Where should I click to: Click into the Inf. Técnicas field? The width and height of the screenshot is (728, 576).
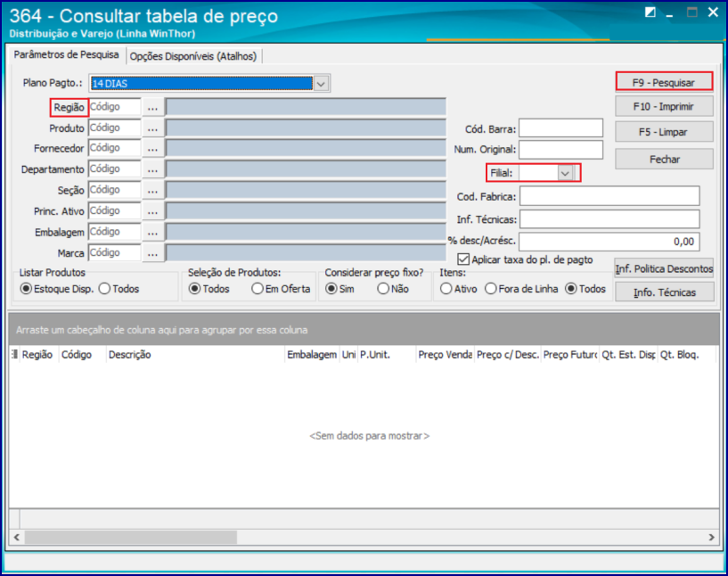tap(609, 218)
